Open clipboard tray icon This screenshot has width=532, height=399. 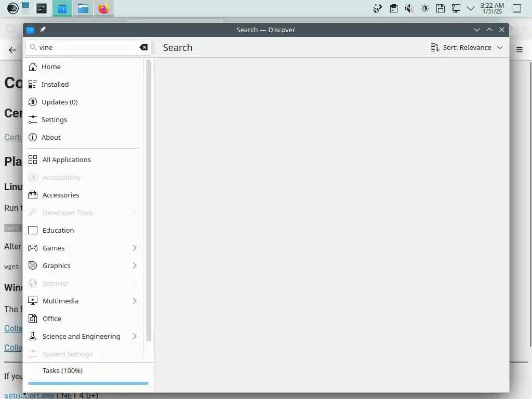(x=394, y=8)
